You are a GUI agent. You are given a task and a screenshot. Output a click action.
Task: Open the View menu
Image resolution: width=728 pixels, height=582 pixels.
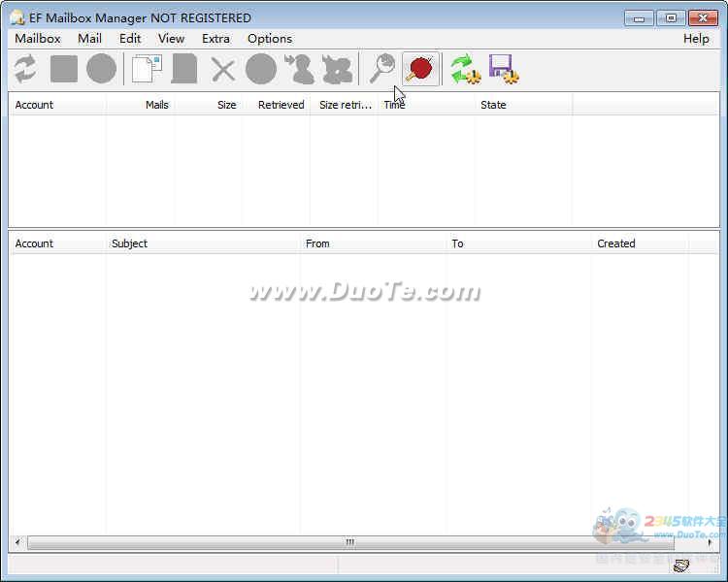click(171, 39)
